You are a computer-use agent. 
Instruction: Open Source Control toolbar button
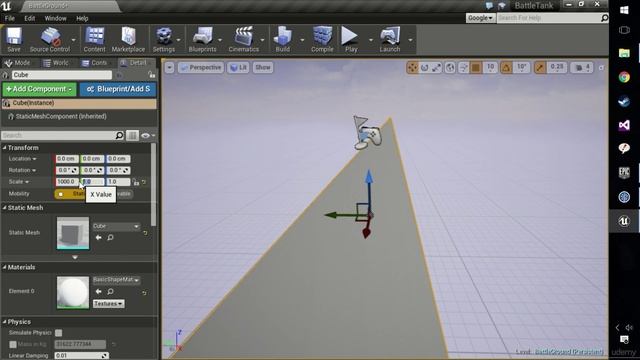pyautogui.click(x=50, y=40)
